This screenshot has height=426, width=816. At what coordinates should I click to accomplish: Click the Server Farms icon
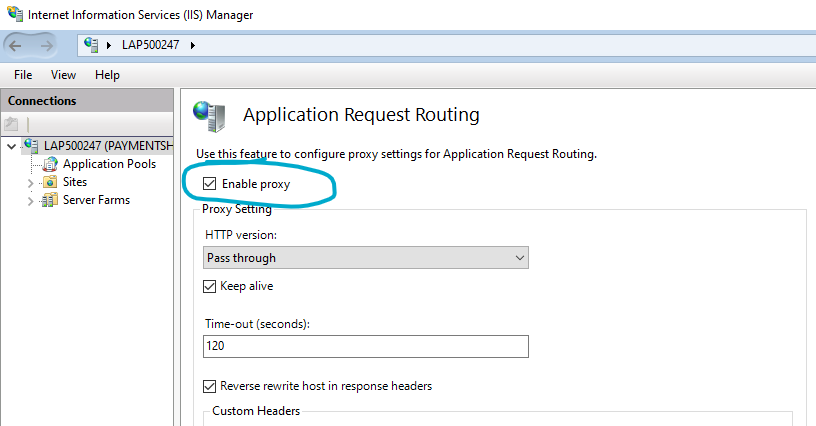(50, 200)
